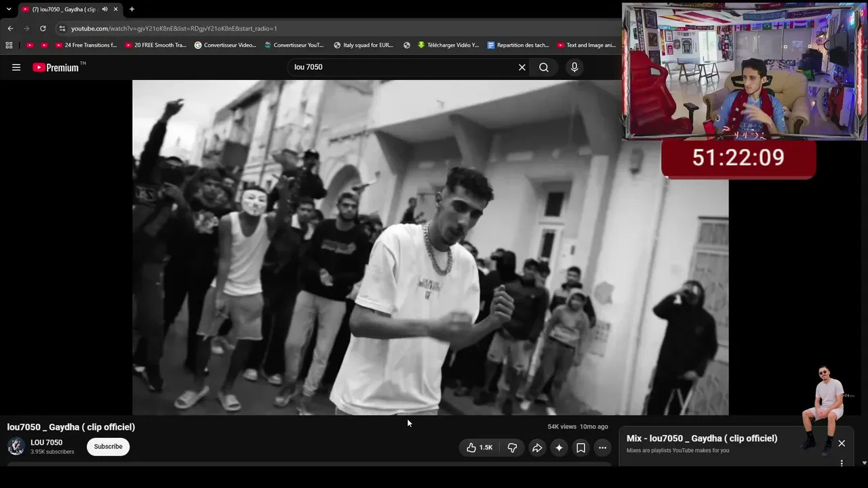Close the lou7050 Gaydha tab
This screenshot has height=488, width=868.
116,9
